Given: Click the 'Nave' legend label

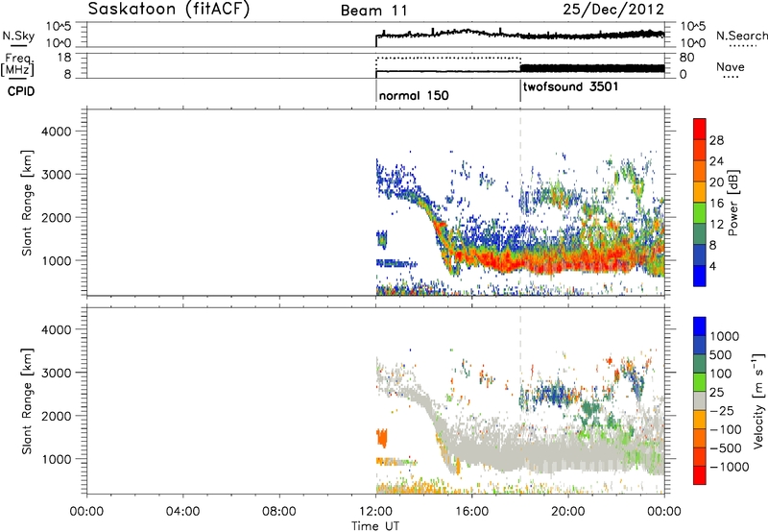Looking at the screenshot, I should 731,66.
